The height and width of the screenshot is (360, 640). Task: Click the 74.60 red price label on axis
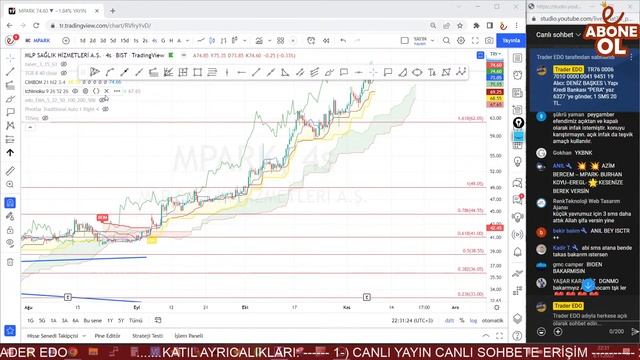[495, 65]
